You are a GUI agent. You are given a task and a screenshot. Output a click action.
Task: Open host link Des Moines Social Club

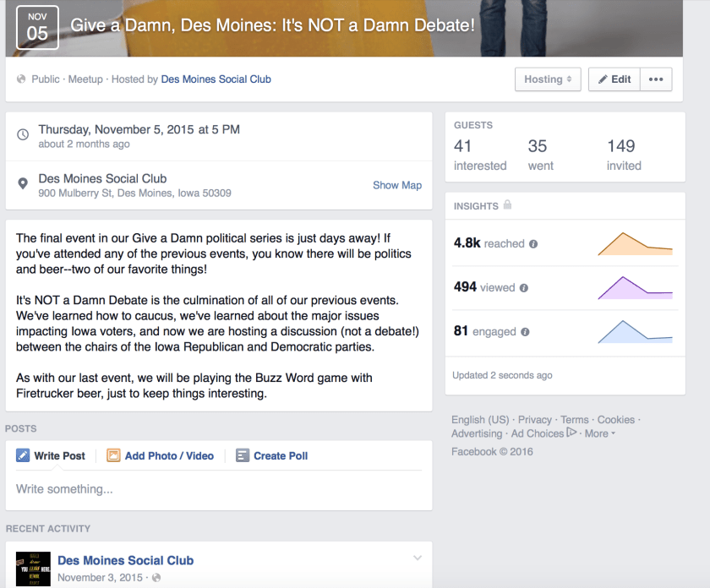click(x=216, y=79)
